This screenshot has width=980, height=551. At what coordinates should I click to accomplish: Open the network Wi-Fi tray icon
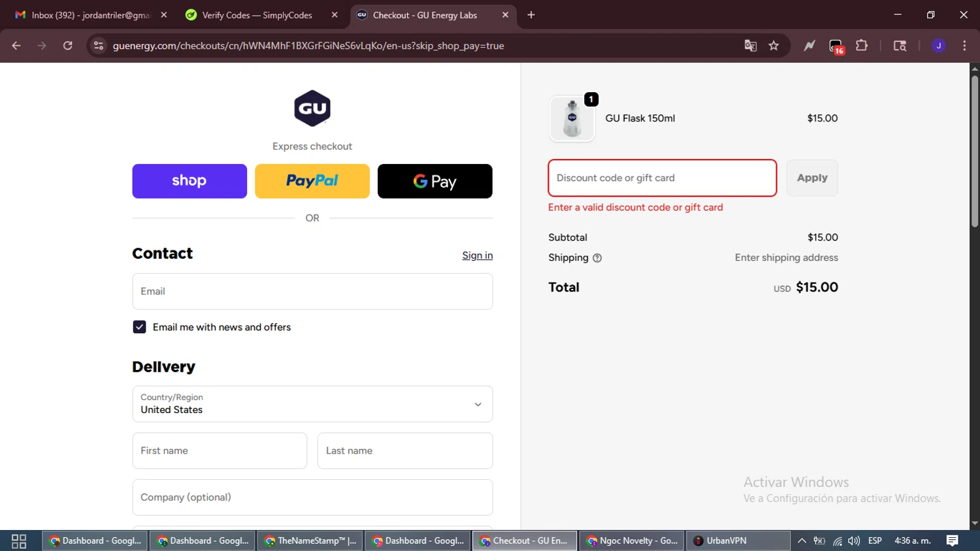837,541
